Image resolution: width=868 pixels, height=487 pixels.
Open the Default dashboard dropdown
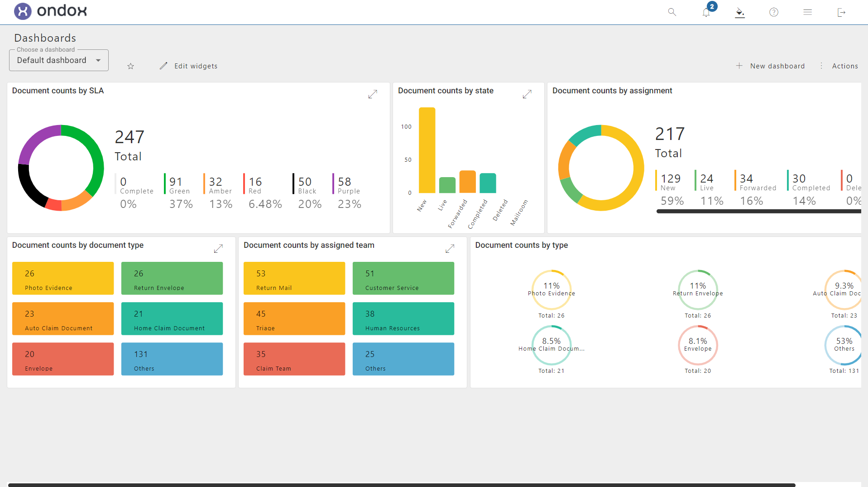pos(59,60)
